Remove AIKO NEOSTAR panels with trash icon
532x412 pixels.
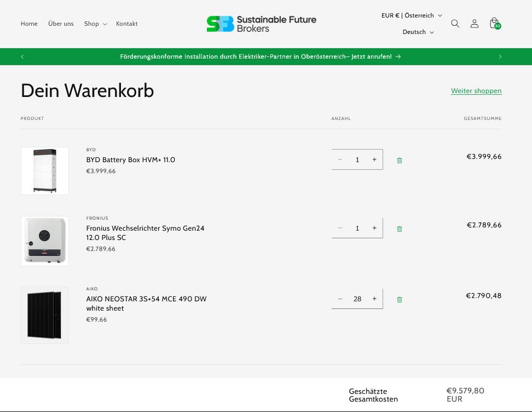pos(400,299)
